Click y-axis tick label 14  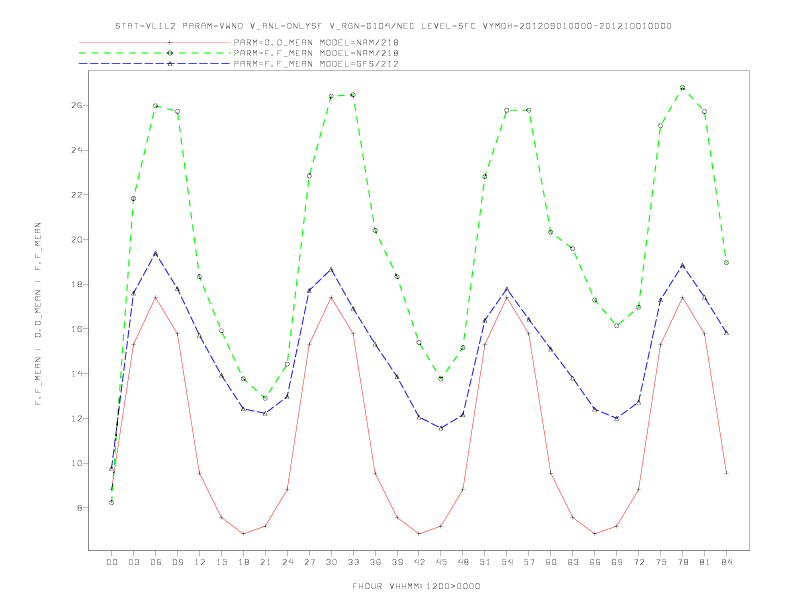(76, 374)
